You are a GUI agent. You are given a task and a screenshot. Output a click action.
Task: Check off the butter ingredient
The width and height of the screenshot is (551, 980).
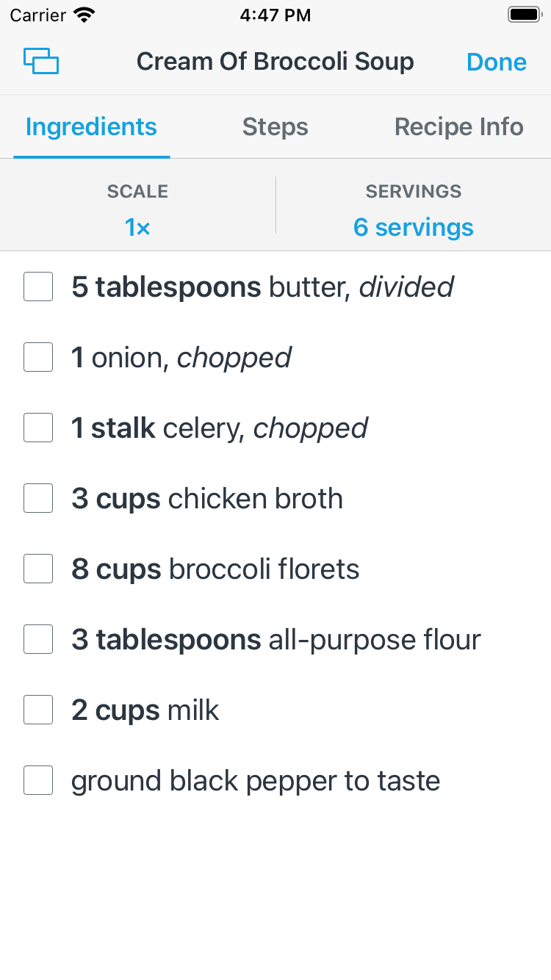coord(38,287)
